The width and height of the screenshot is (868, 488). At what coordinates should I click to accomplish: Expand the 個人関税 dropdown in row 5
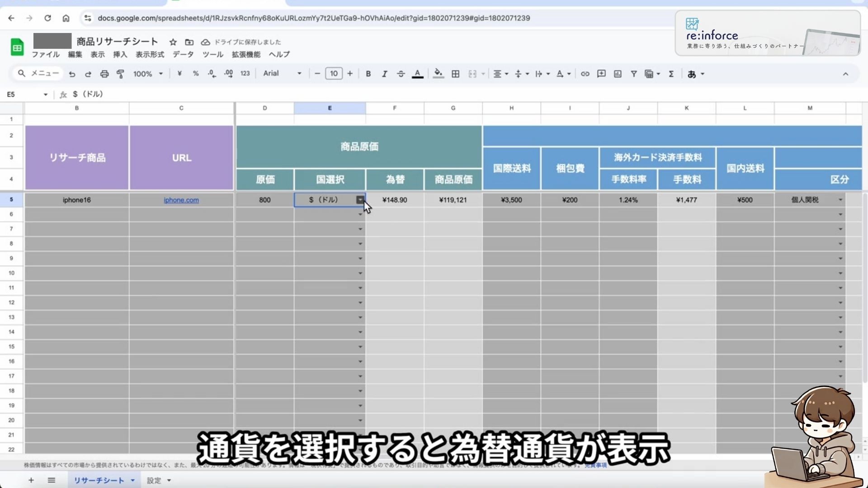click(x=840, y=200)
